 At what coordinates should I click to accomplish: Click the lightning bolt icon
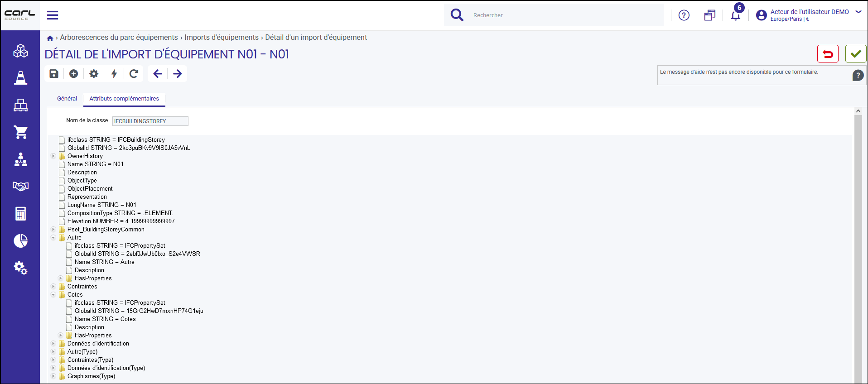[114, 74]
